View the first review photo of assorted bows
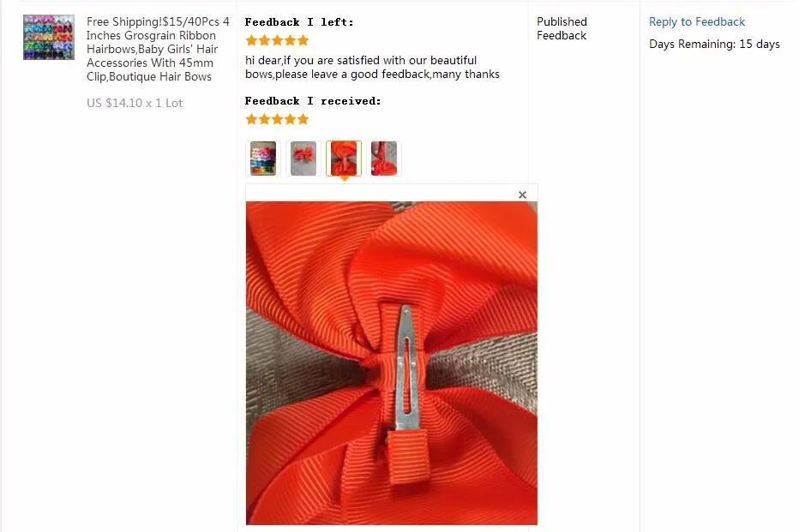 coord(263,158)
